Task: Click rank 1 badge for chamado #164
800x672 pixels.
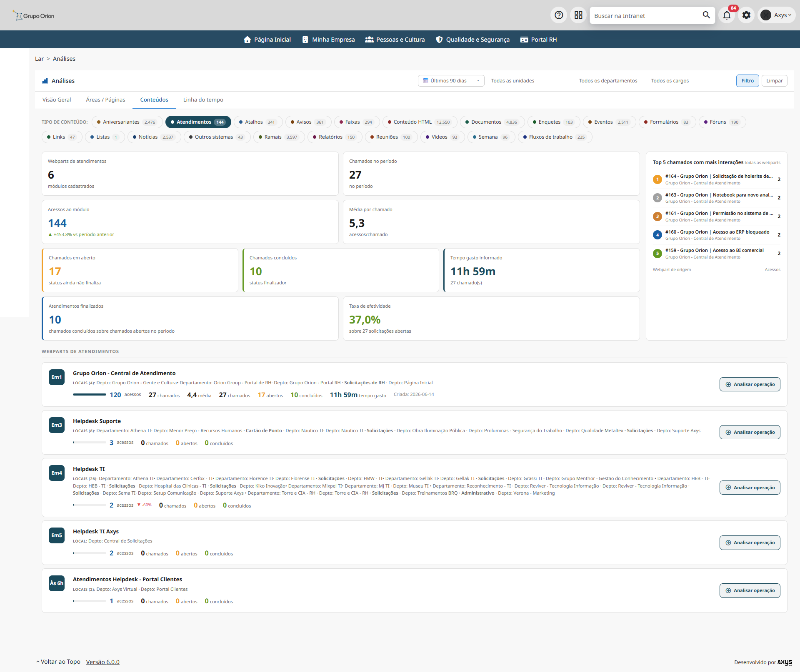Action: coord(657,179)
